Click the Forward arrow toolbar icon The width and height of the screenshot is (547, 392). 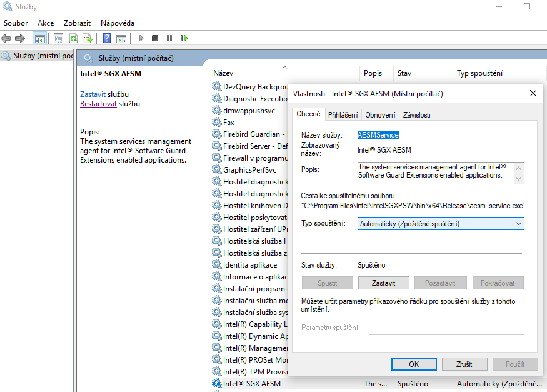click(x=20, y=38)
